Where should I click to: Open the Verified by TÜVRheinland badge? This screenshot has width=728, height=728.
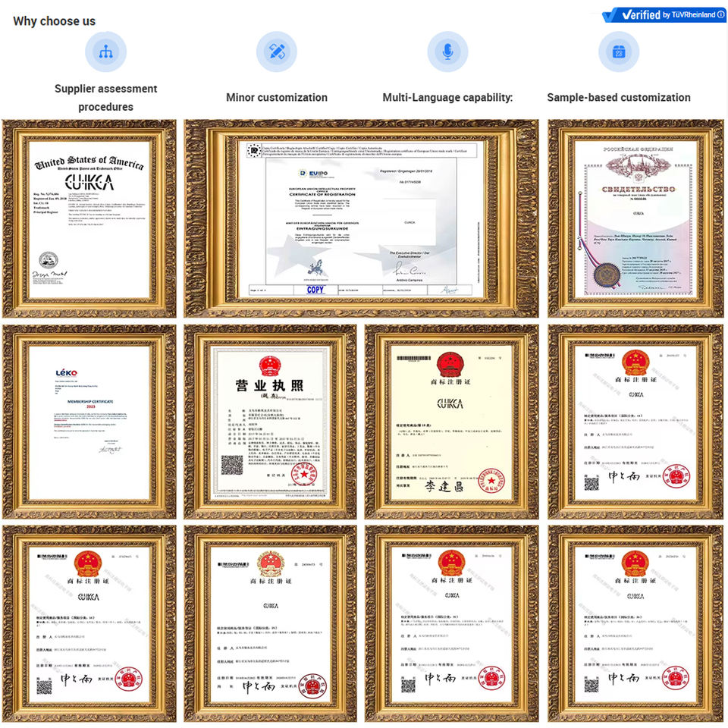coord(664,14)
